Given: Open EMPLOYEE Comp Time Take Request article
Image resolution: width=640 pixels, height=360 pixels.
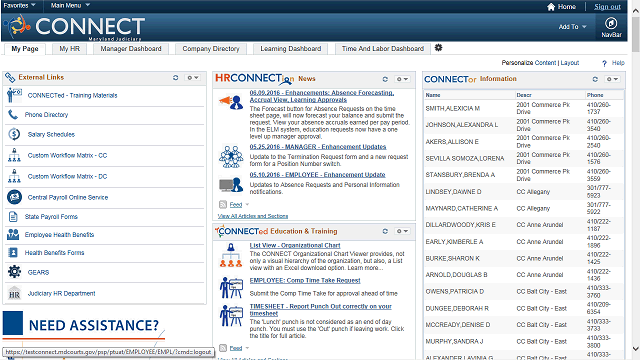Looking at the screenshot, I should click(305, 280).
